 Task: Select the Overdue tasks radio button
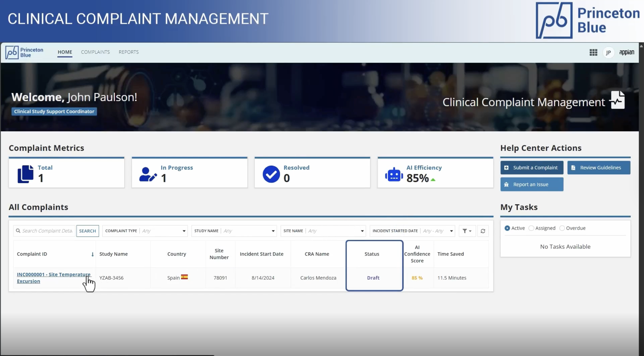tap(562, 228)
